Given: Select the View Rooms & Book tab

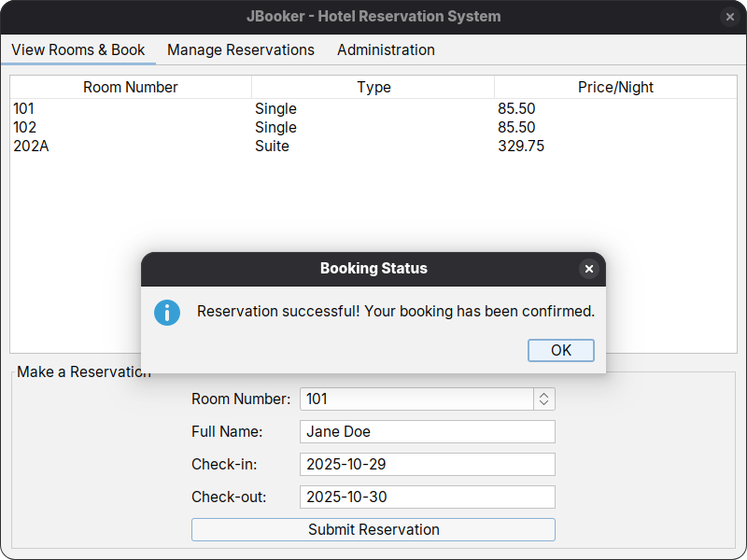Looking at the screenshot, I should [x=78, y=49].
